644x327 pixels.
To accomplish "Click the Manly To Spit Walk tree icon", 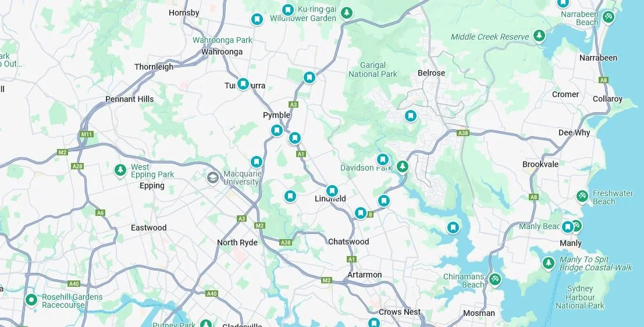I will [x=548, y=263].
